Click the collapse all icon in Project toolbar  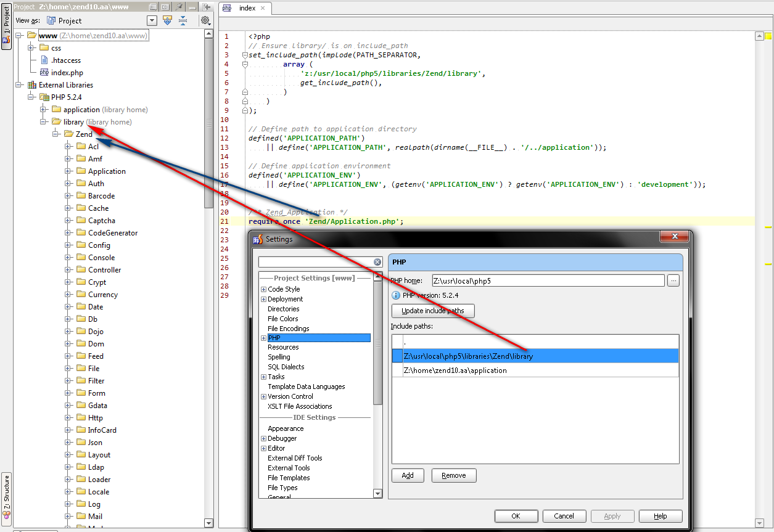183,20
